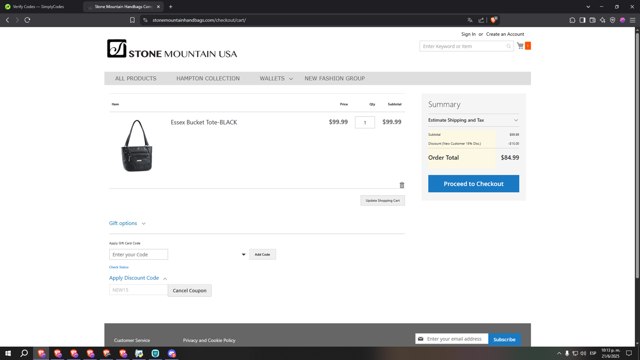Open a new browser tab with plus

point(171,7)
